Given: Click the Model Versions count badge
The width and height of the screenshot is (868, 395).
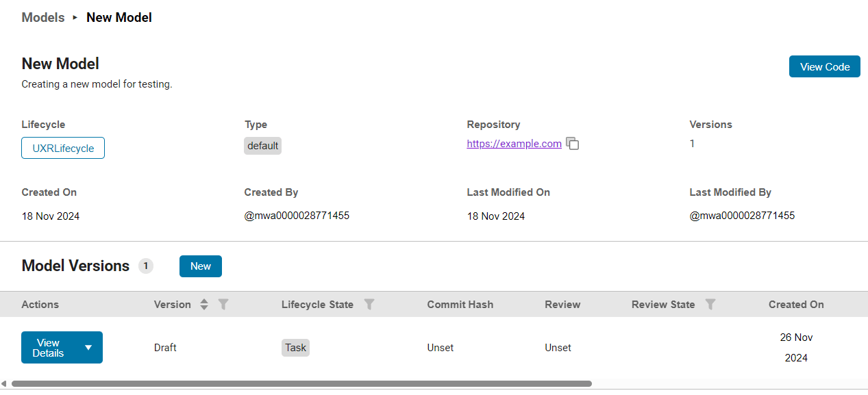Looking at the screenshot, I should tap(146, 266).
